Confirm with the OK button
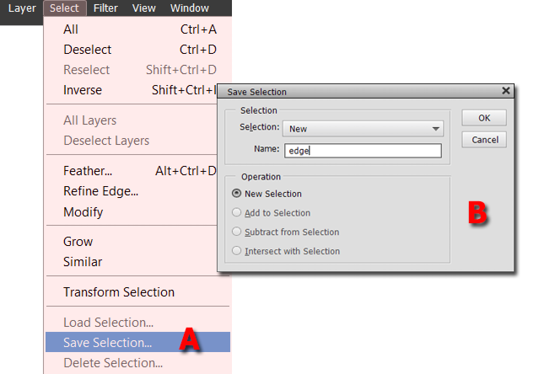Image resolution: width=538 pixels, height=374 pixels. 484,118
